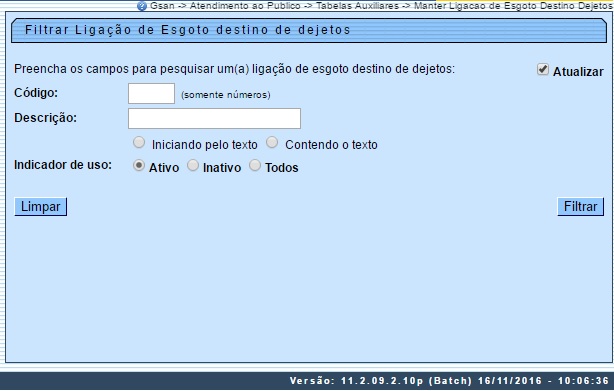
Task: Select the Contendo o texto option
Action: pyautogui.click(x=272, y=142)
